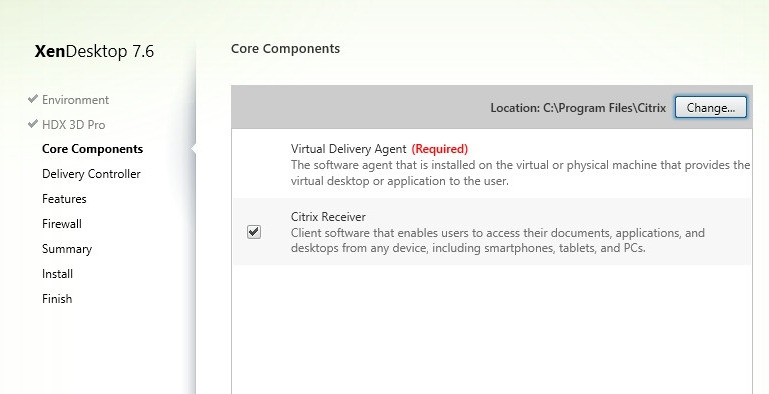769x394 pixels.
Task: Go to the Firewall step
Action: click(x=62, y=224)
